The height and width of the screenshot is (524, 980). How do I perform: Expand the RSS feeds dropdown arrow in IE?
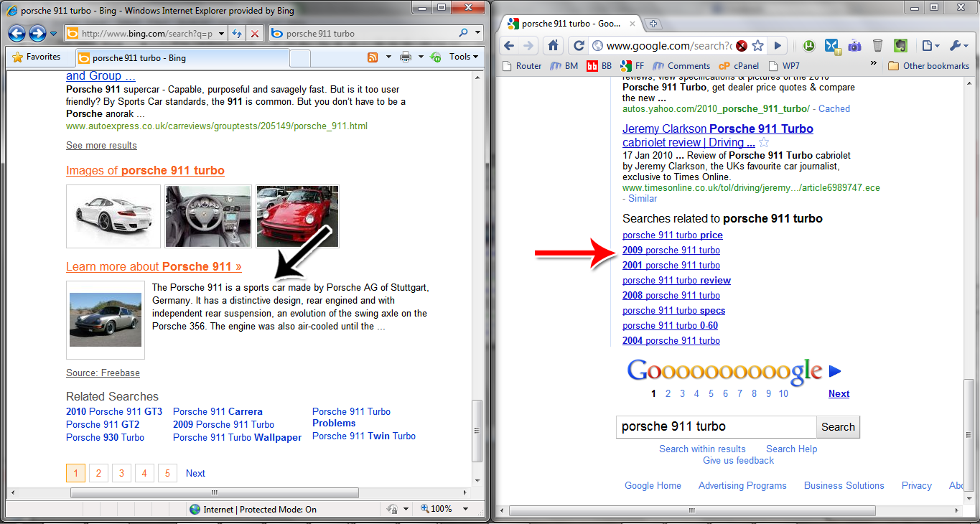pyautogui.click(x=388, y=57)
